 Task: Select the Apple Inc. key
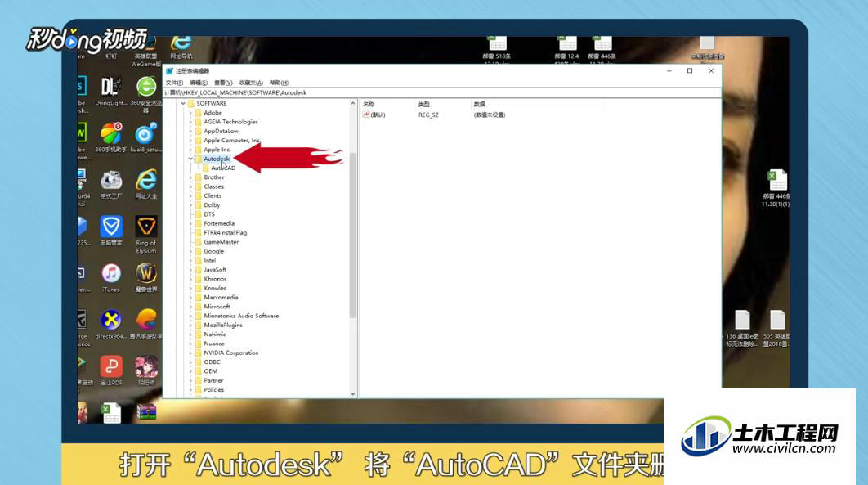point(217,150)
